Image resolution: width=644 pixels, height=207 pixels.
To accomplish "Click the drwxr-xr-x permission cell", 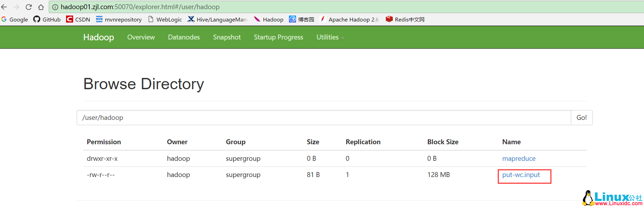I will tap(102, 158).
